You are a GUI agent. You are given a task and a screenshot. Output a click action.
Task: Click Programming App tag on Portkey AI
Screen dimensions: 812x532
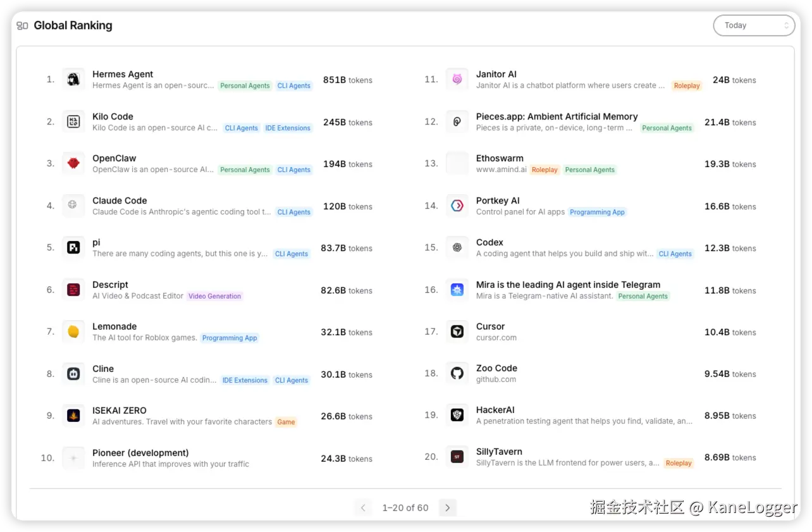597,212
